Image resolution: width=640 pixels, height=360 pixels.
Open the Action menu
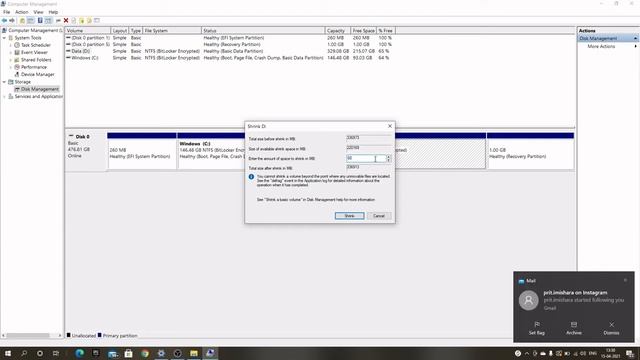(22, 12)
